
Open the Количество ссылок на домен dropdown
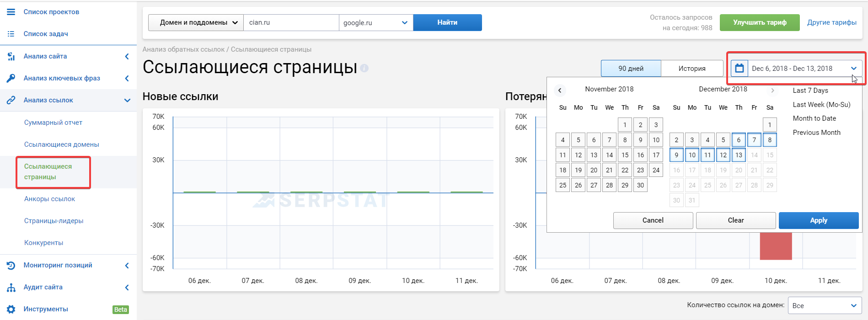pos(825,305)
